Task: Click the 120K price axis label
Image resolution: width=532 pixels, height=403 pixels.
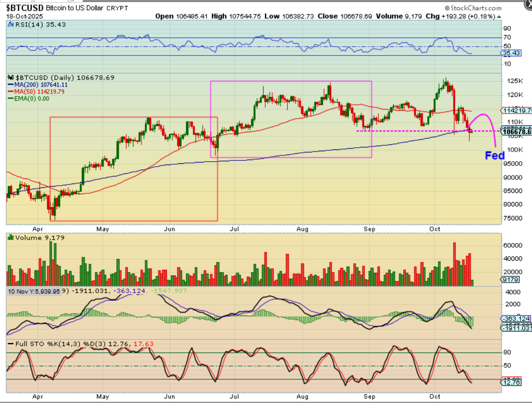Action: 515,95
